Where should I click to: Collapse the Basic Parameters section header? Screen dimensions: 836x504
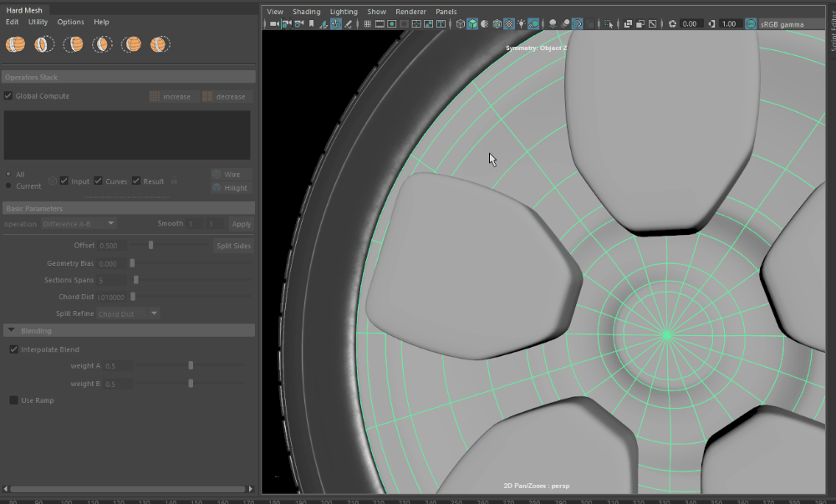coord(129,208)
